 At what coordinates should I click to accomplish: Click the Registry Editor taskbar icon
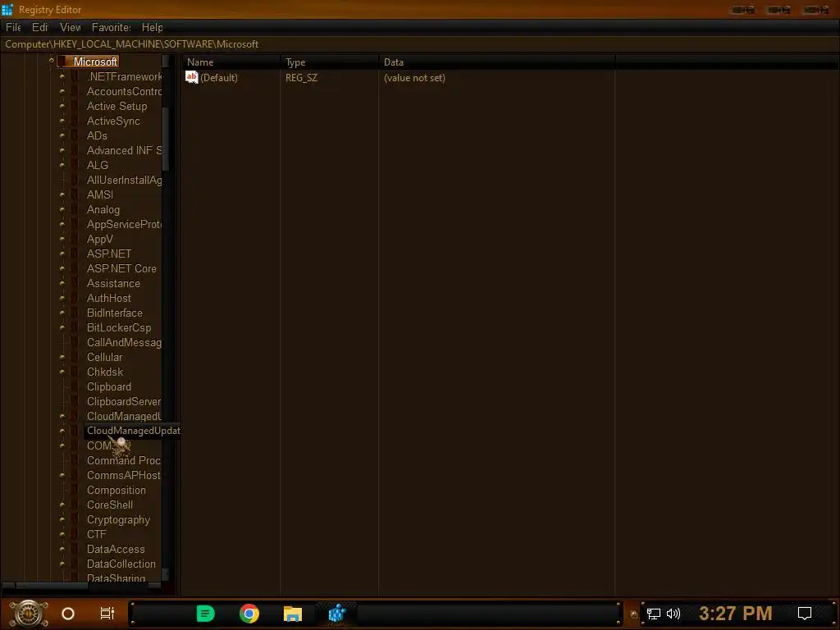click(337, 614)
